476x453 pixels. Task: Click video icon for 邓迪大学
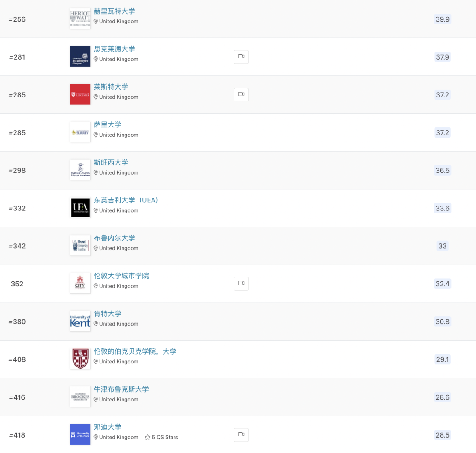241,435
